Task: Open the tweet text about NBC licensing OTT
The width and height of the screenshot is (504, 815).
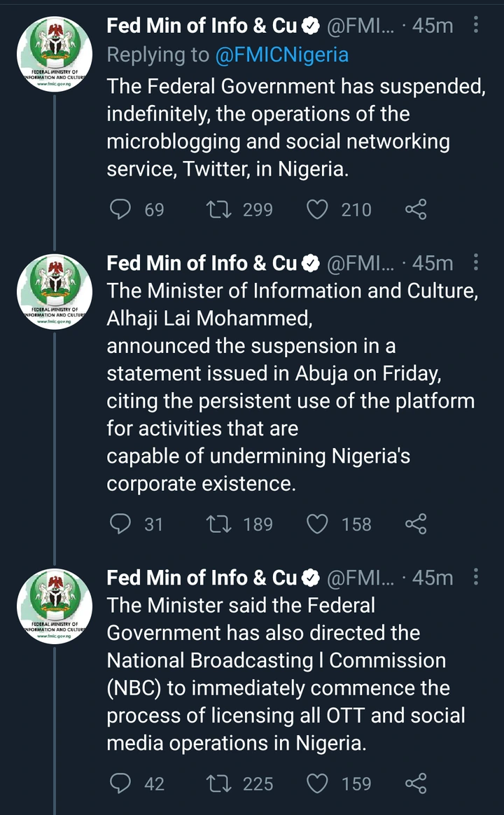Action: (x=286, y=674)
